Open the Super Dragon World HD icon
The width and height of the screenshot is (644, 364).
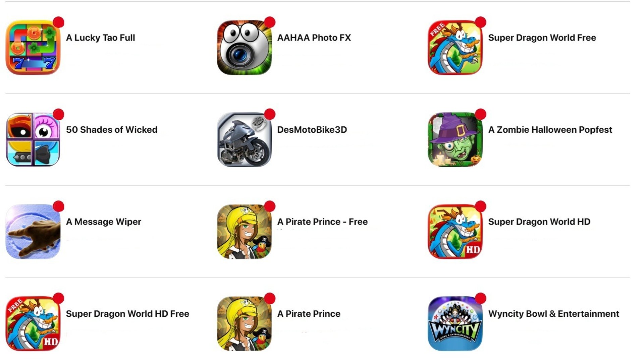(455, 232)
